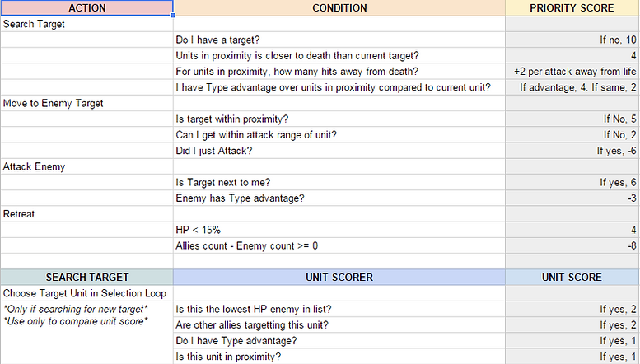Select the 'If yes, -6' score cell
640x364 pixels.
tap(572, 151)
